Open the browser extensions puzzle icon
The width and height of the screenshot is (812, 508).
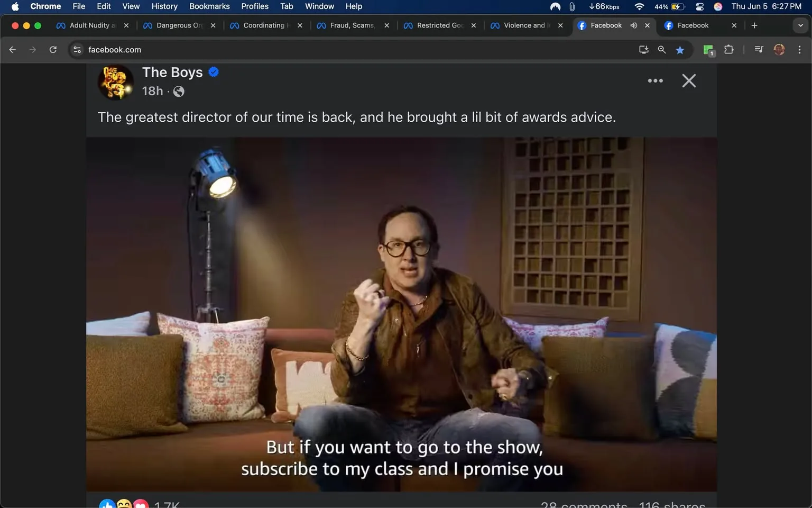click(x=728, y=49)
